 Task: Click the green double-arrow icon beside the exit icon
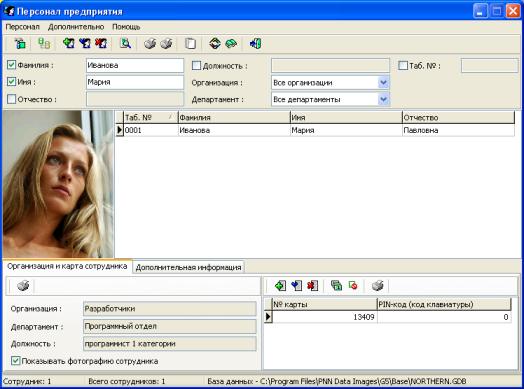tap(231, 43)
